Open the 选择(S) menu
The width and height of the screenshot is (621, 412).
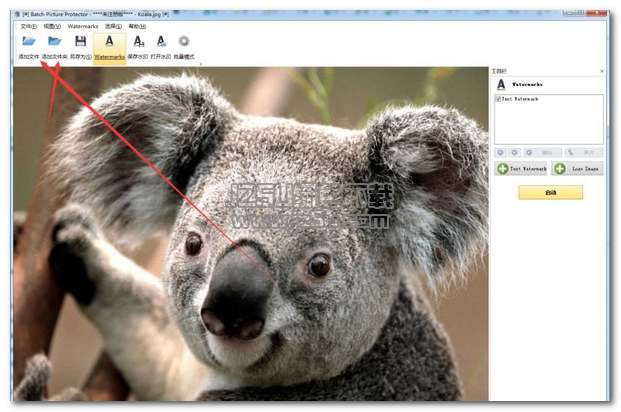coord(113,26)
